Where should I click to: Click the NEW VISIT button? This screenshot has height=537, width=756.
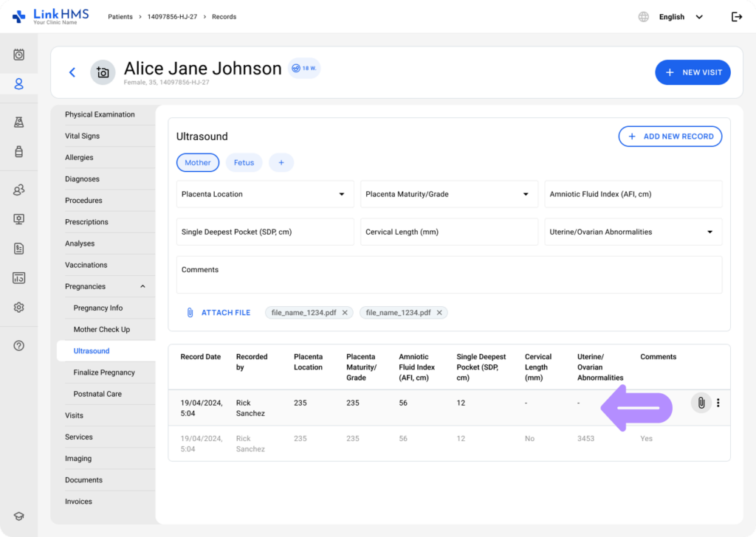(x=693, y=72)
